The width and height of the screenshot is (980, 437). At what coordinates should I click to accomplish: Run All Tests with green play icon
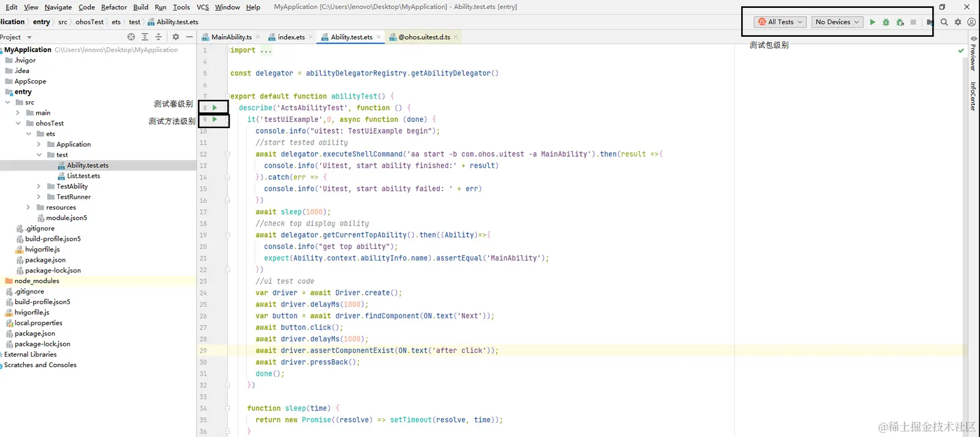pos(872,22)
